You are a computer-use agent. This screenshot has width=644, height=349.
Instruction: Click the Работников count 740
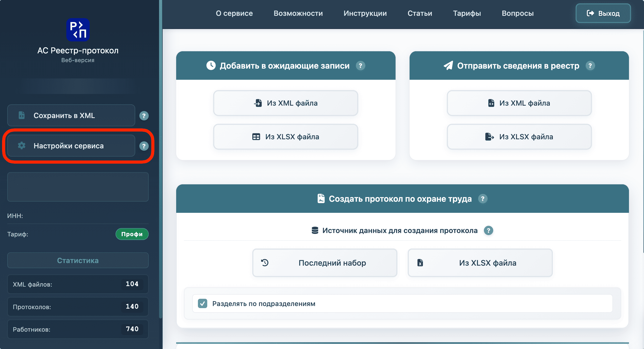(132, 329)
